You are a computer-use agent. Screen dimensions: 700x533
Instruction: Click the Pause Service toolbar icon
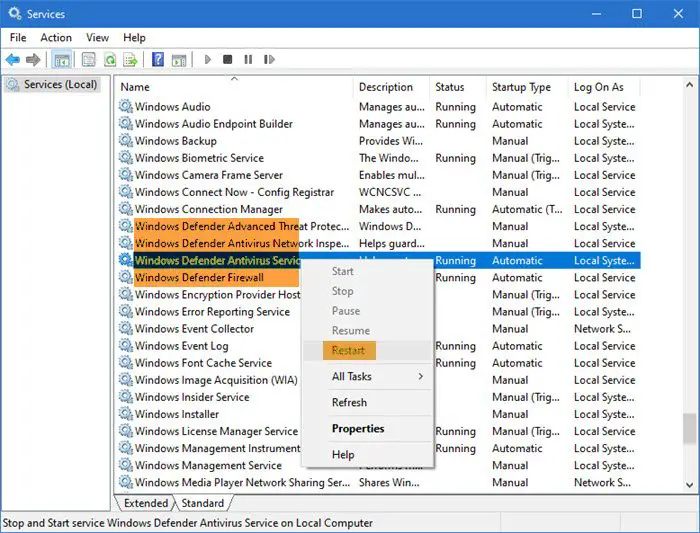[x=248, y=59]
